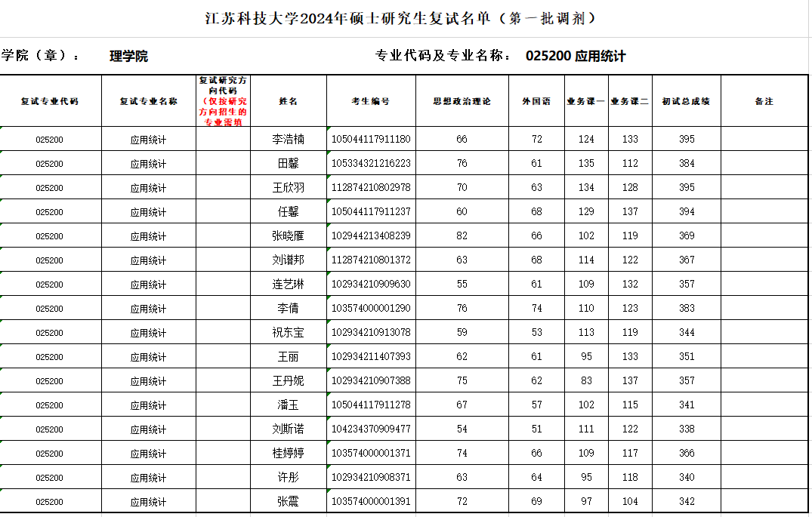Select the 考生编号 column header
Image resolution: width=812 pixels, height=517 pixels.
pos(371,101)
